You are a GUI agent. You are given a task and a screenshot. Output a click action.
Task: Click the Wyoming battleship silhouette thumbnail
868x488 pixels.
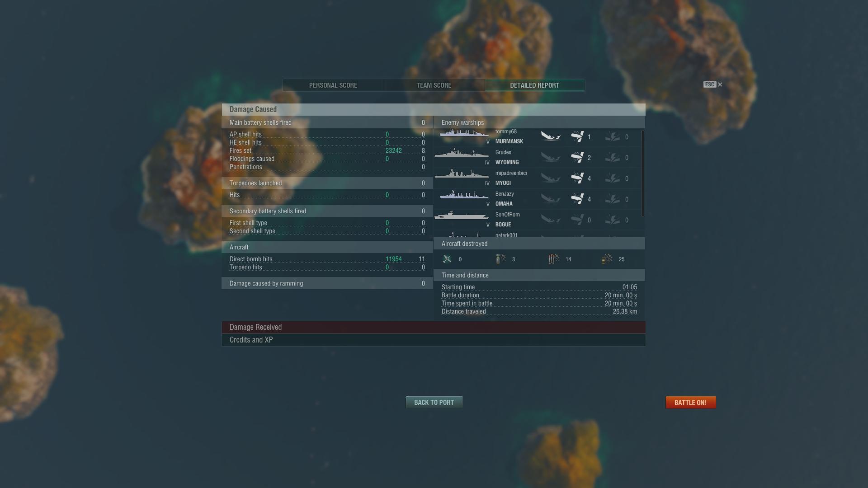tap(462, 154)
